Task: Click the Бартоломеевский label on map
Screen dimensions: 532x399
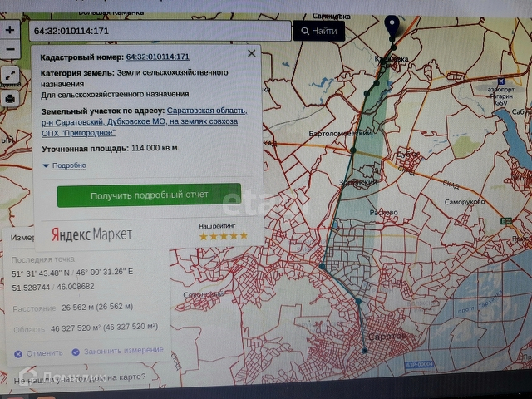Action: click(x=340, y=134)
